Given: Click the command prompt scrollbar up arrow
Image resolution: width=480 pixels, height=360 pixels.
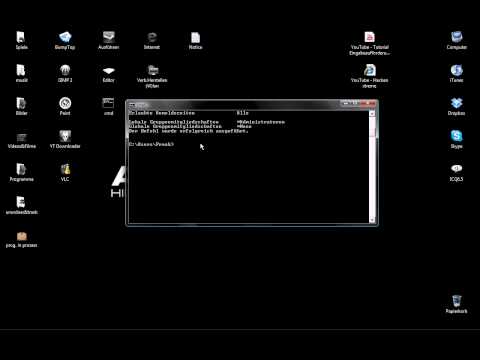Looking at the screenshot, I should click(x=372, y=113).
